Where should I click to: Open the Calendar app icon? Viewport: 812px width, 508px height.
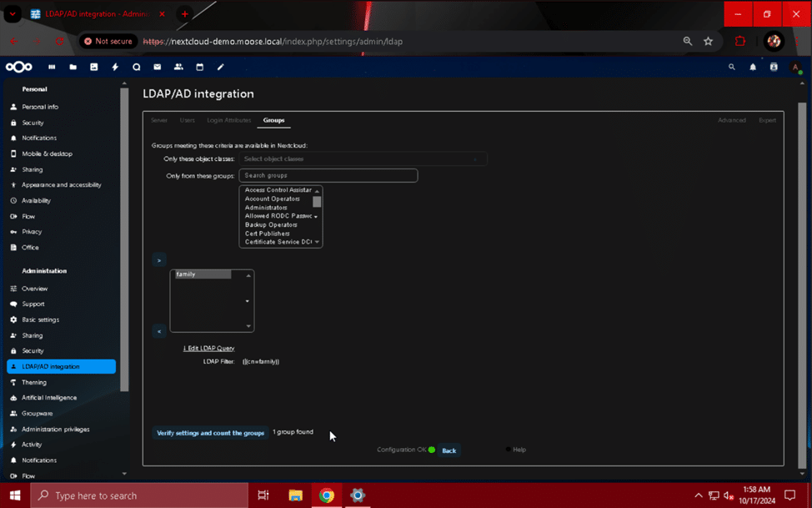[x=199, y=67]
